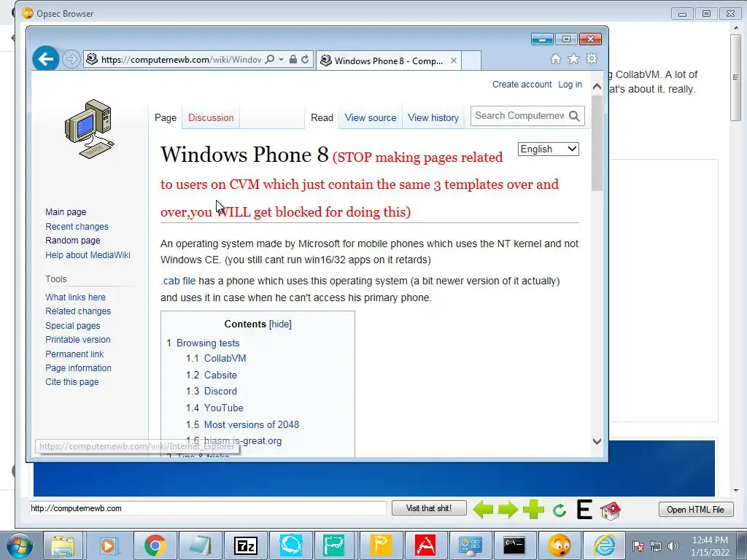Image resolution: width=747 pixels, height=560 pixels.
Task: Select the Read tab
Action: coord(322,117)
